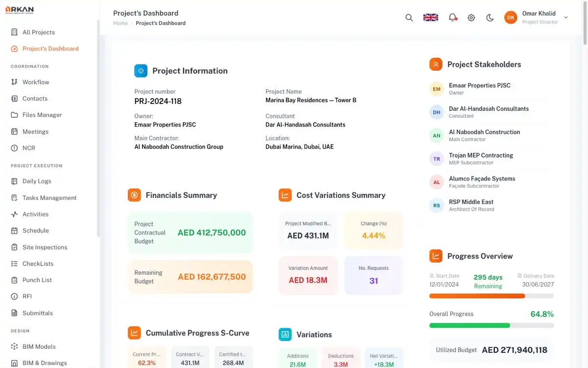The width and height of the screenshot is (588, 368).
Task: Click CheckLists icon in sidebar
Action: (x=14, y=263)
